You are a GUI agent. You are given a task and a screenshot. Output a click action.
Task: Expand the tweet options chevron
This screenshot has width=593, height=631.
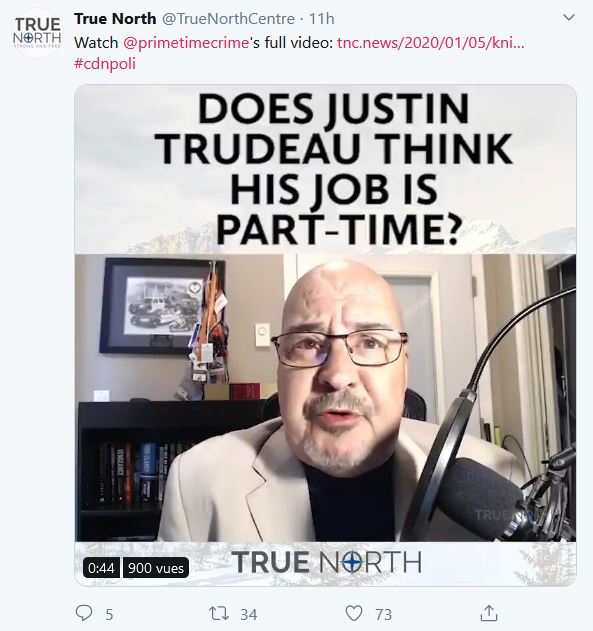point(569,18)
